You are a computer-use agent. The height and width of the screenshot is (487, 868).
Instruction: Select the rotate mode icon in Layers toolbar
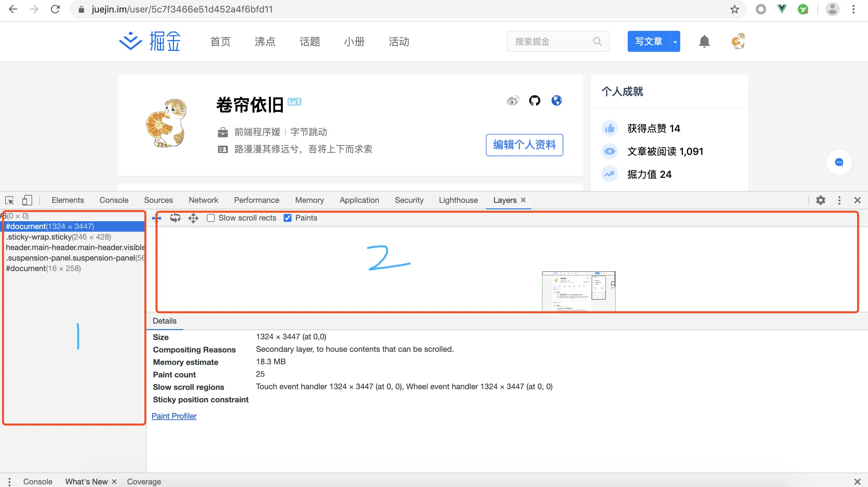pos(175,218)
